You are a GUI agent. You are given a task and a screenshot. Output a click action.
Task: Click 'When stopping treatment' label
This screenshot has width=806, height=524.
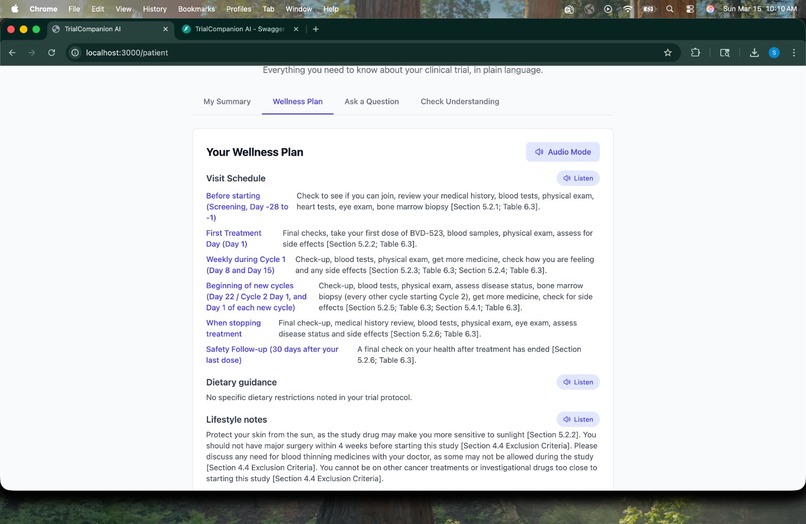point(233,328)
